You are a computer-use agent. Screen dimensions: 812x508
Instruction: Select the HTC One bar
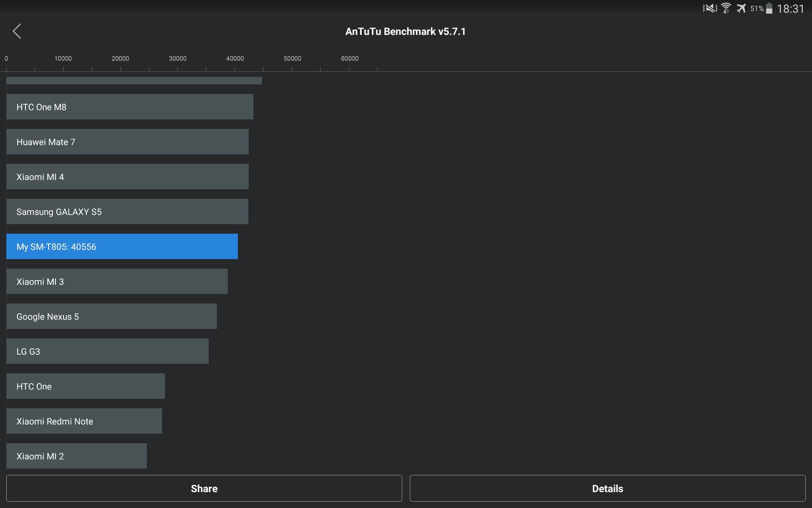point(85,386)
